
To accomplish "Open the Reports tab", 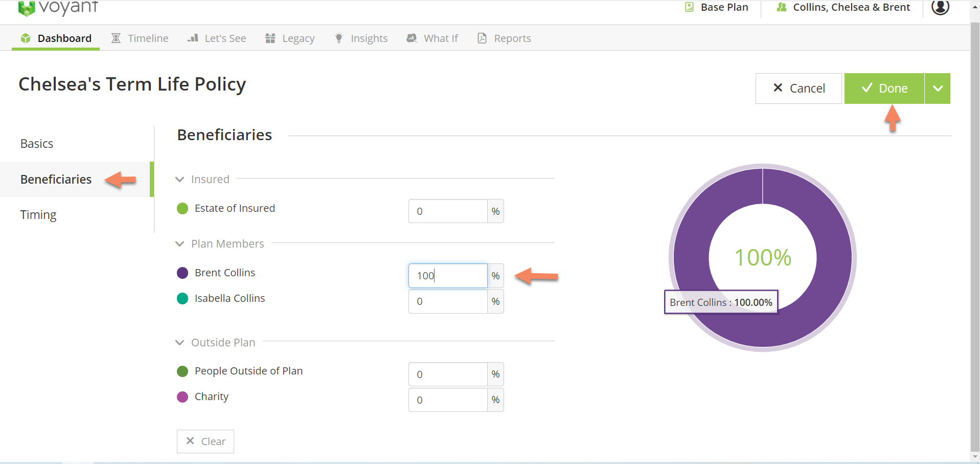I will (504, 38).
